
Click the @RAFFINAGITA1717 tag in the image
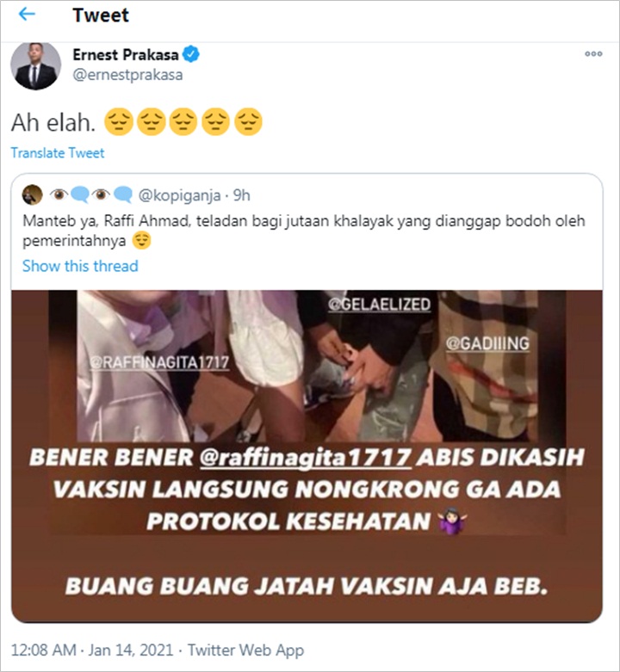(x=159, y=362)
